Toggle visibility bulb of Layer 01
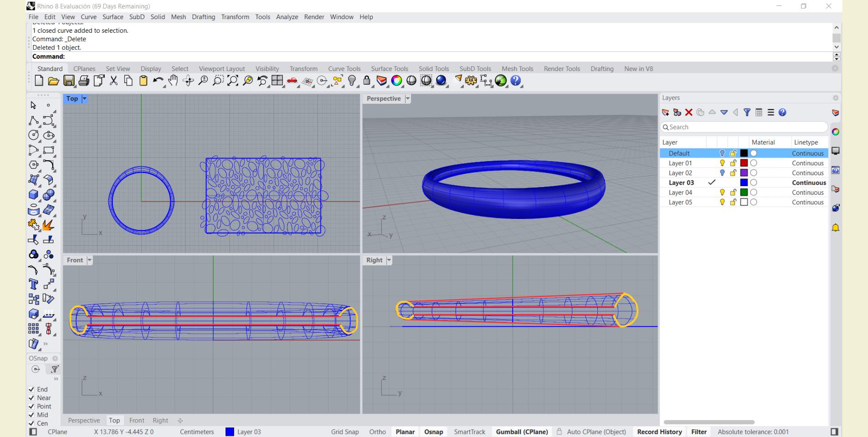The height and width of the screenshot is (437, 868). [722, 163]
